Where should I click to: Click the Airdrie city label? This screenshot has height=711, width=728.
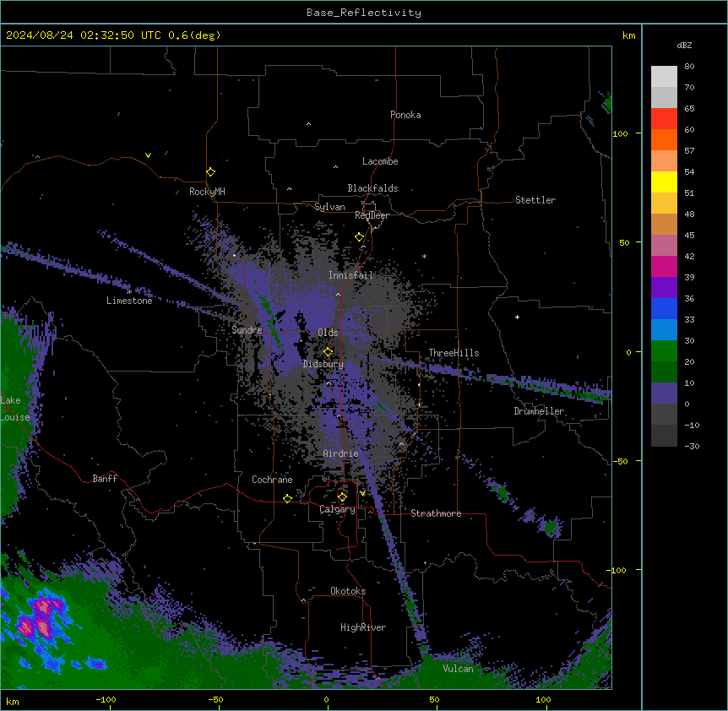[x=341, y=453]
